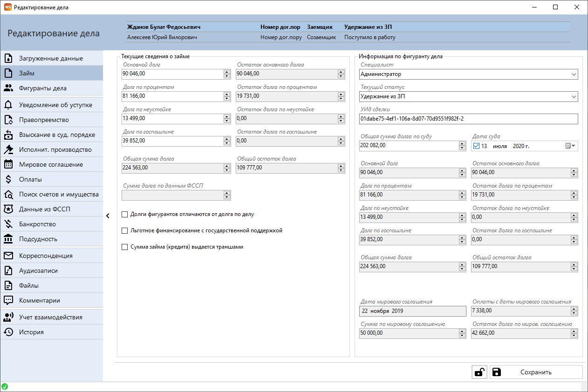Click the crossed-dollar icon beside Банкротство

[8, 224]
